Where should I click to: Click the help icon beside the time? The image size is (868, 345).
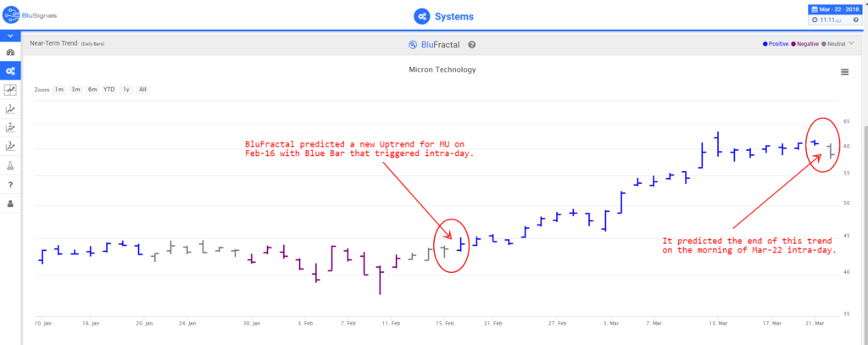coord(856,19)
